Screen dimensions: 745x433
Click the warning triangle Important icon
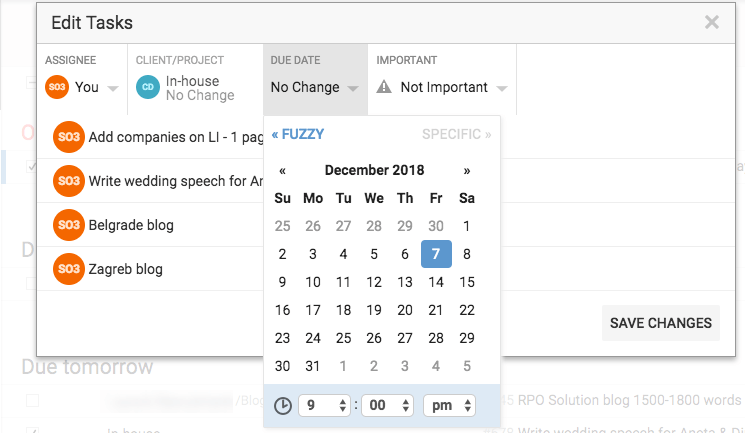384,87
